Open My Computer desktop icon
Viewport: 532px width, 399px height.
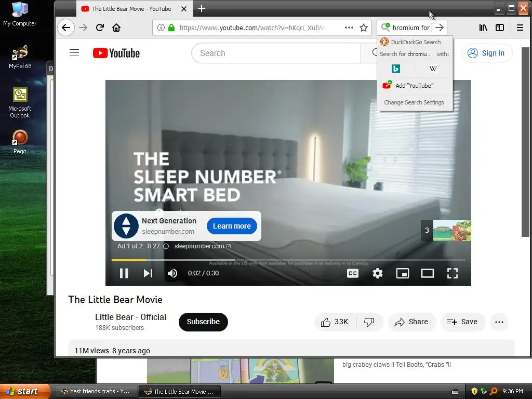click(20, 14)
